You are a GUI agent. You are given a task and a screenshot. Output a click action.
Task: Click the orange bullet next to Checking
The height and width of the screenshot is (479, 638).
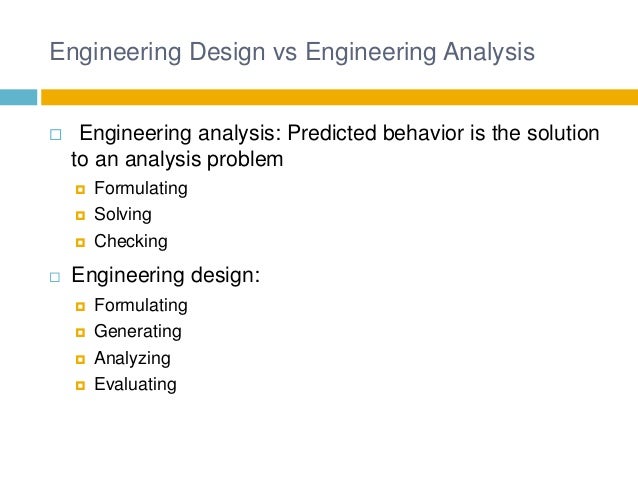(x=81, y=242)
